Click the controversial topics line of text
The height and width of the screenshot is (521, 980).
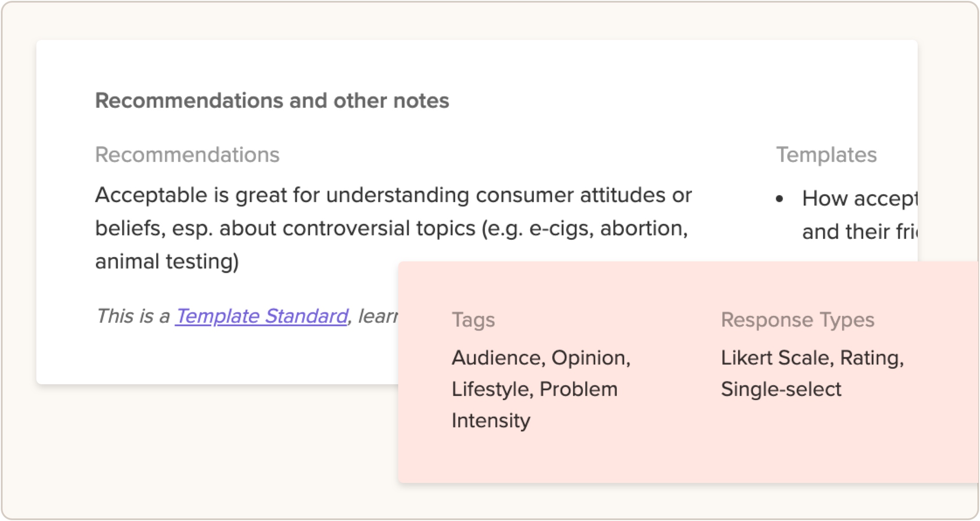pyautogui.click(x=391, y=228)
